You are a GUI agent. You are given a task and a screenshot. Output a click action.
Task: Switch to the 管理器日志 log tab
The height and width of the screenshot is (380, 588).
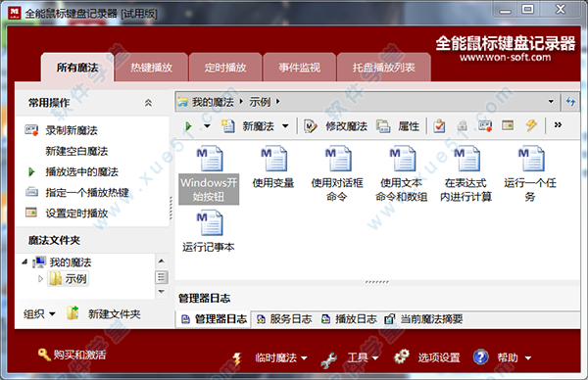pos(214,319)
